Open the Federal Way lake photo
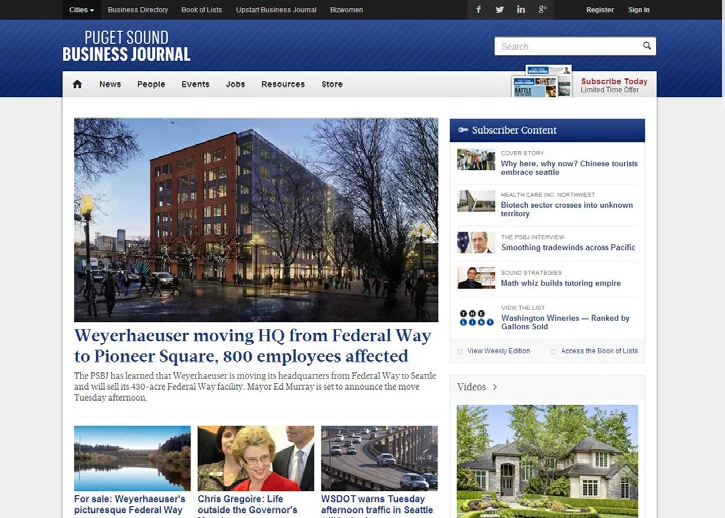 click(x=132, y=458)
